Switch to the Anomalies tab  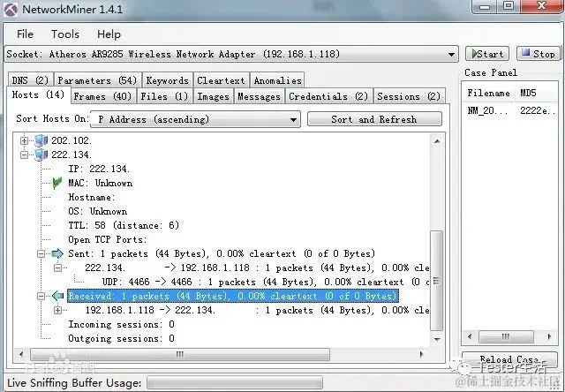277,80
